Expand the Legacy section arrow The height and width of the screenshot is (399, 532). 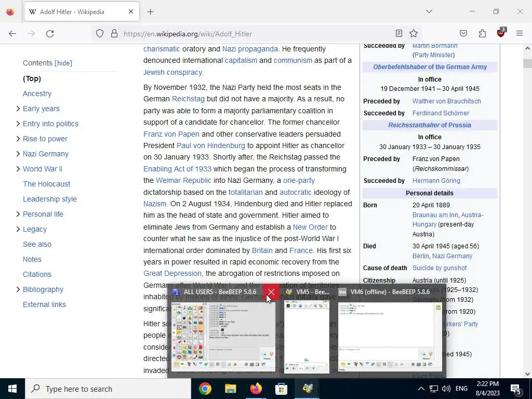tap(18, 229)
